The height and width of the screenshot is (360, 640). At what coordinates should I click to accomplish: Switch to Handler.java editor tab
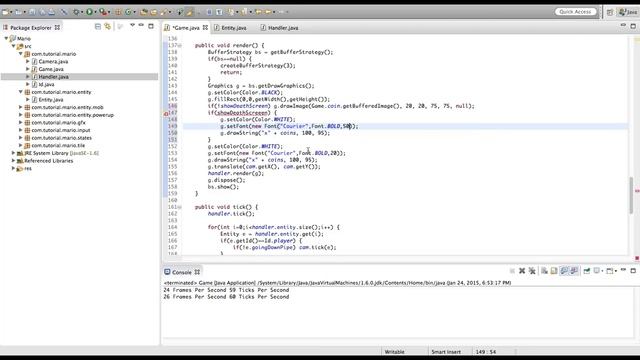[x=280, y=28]
